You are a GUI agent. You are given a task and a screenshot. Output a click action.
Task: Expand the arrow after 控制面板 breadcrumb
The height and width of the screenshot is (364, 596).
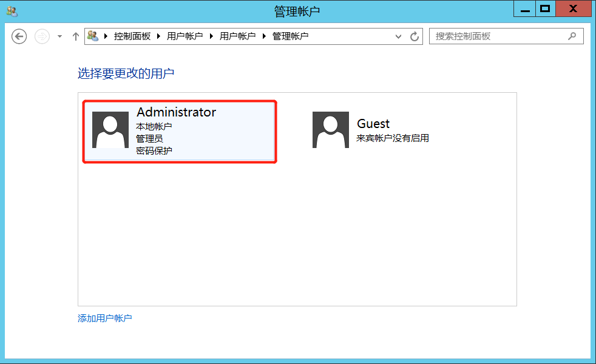pos(158,36)
